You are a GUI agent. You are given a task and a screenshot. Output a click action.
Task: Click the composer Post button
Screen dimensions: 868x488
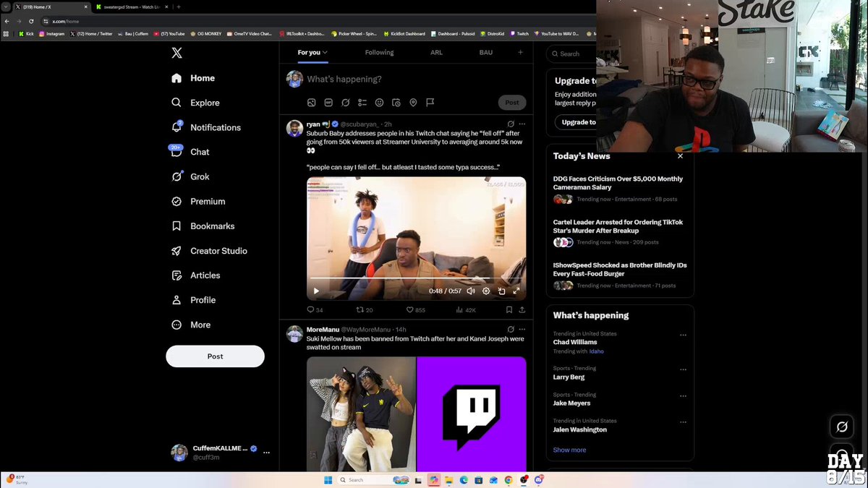click(512, 103)
